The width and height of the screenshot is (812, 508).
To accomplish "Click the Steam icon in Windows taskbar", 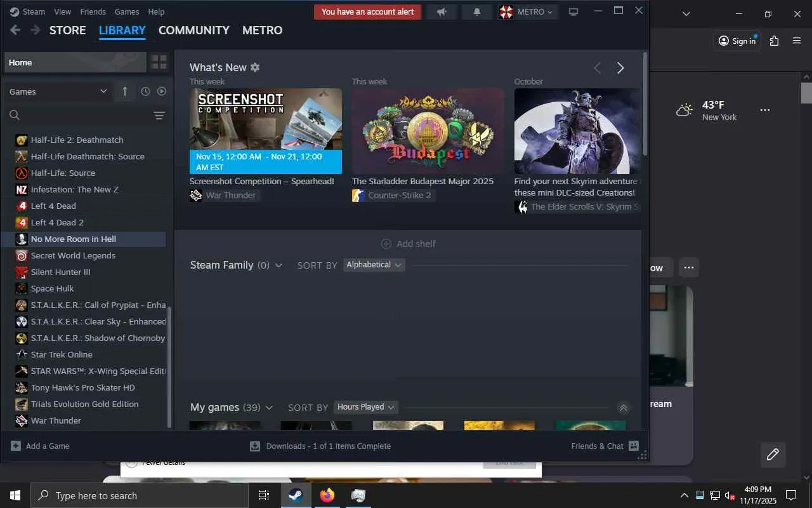I will (x=296, y=495).
